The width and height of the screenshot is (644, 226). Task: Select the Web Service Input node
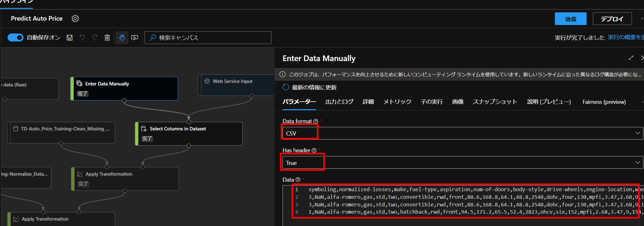click(x=236, y=85)
